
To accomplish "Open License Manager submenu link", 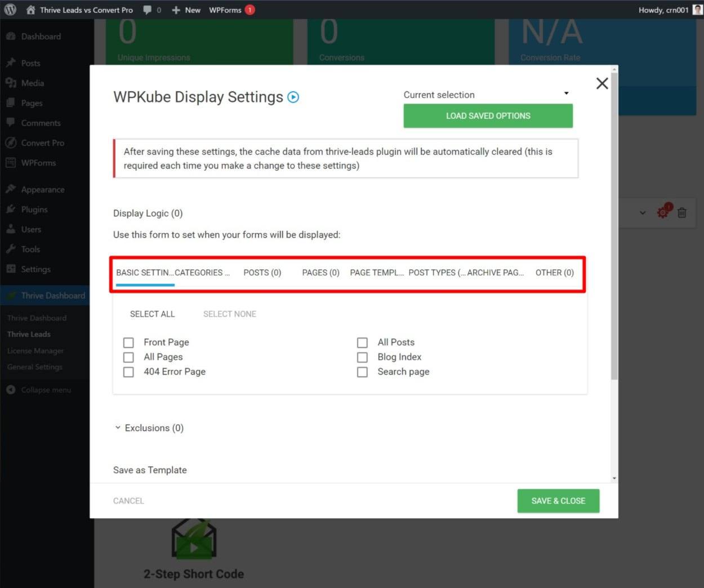I will point(35,351).
